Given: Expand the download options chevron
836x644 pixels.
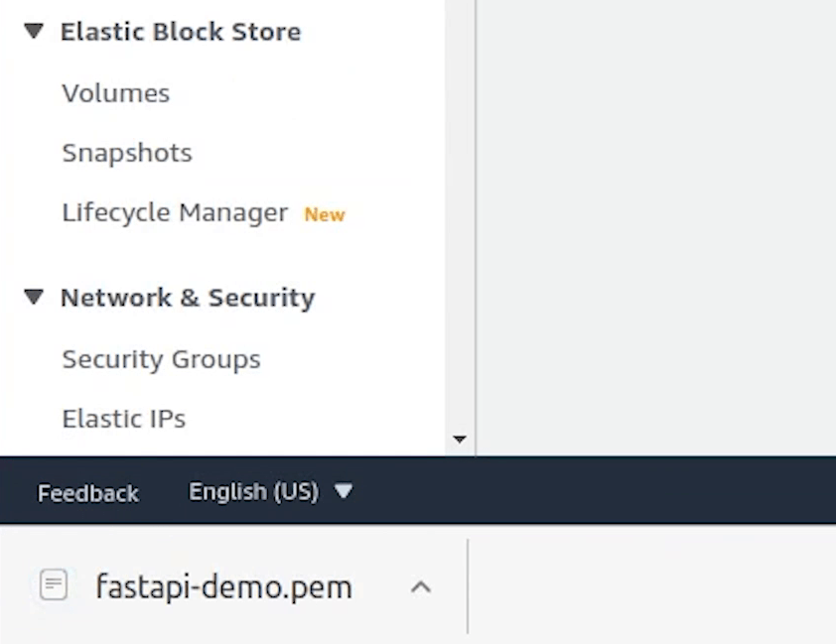Looking at the screenshot, I should point(421,586).
